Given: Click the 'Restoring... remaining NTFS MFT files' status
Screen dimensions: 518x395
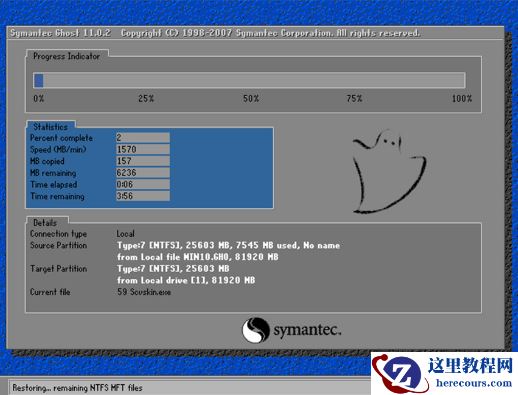Looking at the screenshot, I should click(x=77, y=388).
